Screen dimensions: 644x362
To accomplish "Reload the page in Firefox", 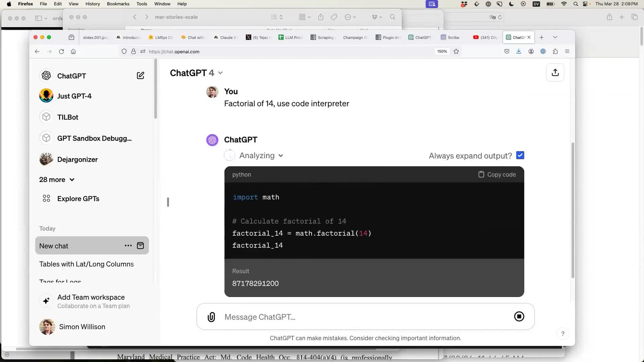I will click(61, 52).
